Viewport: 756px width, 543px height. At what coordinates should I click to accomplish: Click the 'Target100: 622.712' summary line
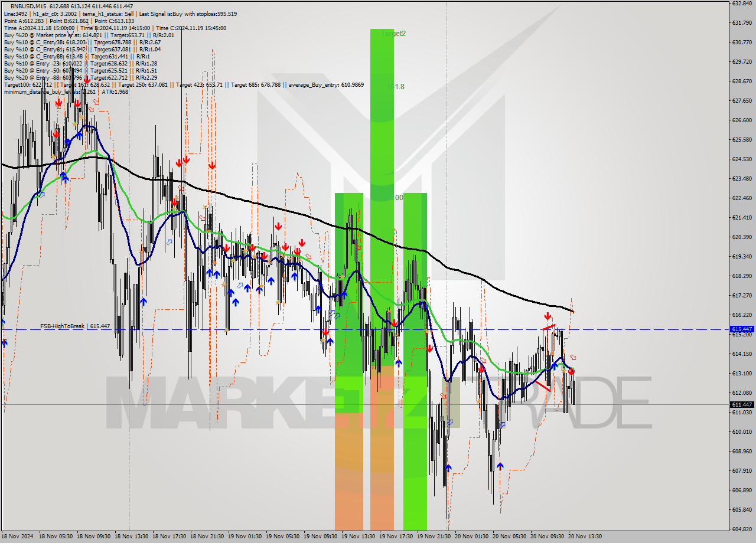click(184, 84)
